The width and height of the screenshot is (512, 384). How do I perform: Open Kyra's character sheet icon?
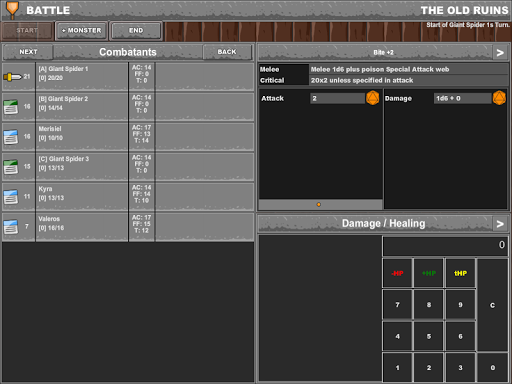11,197
